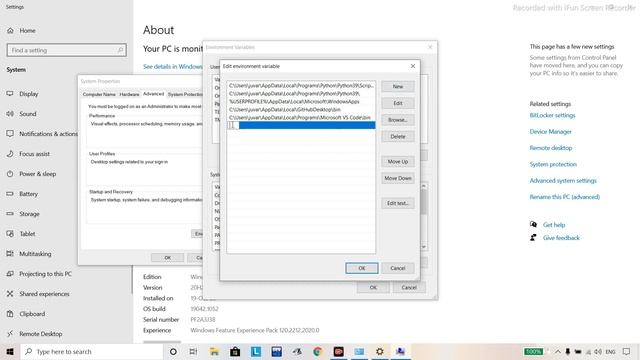
Task: Select the Microsoft VS Code\bin path entry
Action: click(x=301, y=118)
